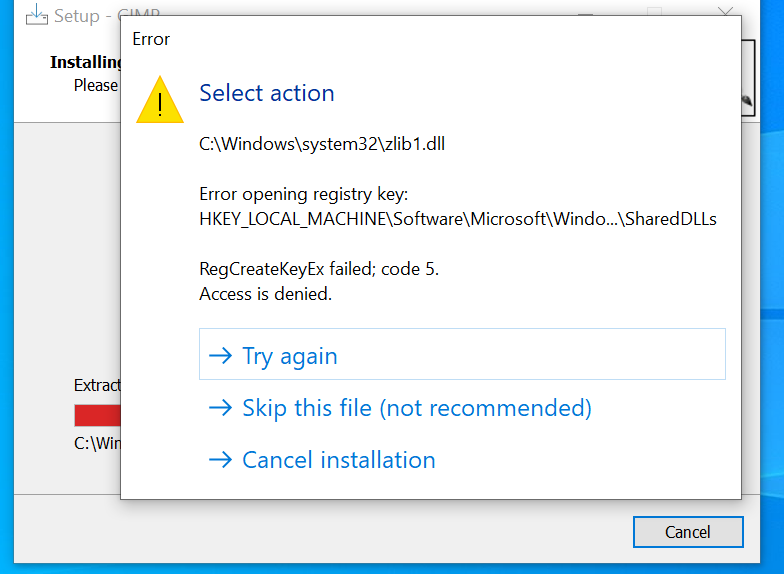Click the zlib1.dll file path text

click(x=322, y=143)
